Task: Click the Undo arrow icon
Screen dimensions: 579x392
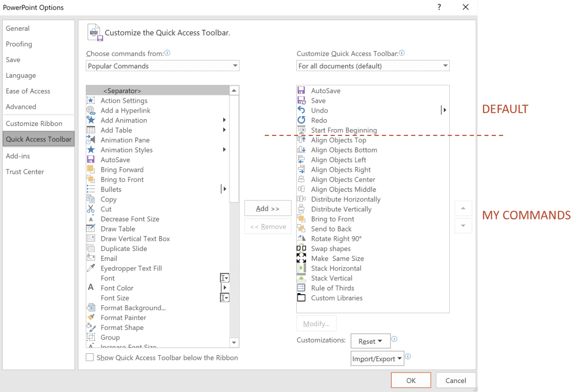Action: tap(301, 110)
